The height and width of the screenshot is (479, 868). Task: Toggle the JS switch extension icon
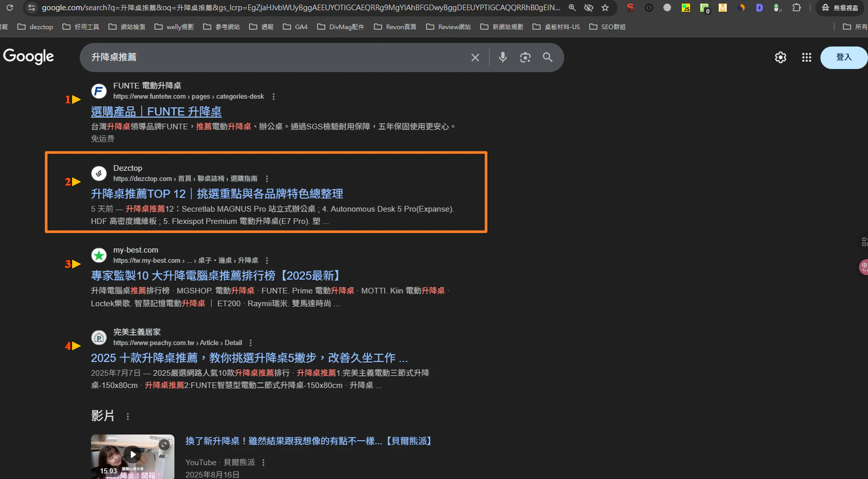[778, 8]
